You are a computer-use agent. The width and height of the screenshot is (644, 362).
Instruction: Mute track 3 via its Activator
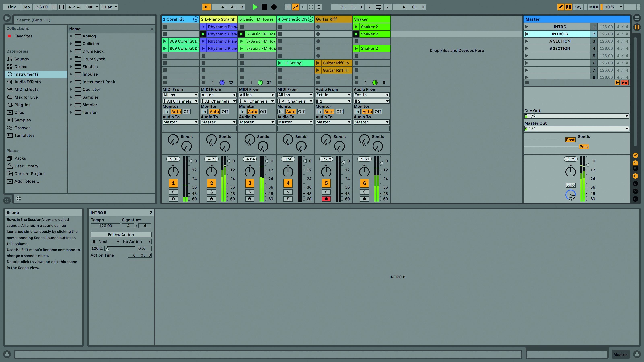pyautogui.click(x=250, y=183)
